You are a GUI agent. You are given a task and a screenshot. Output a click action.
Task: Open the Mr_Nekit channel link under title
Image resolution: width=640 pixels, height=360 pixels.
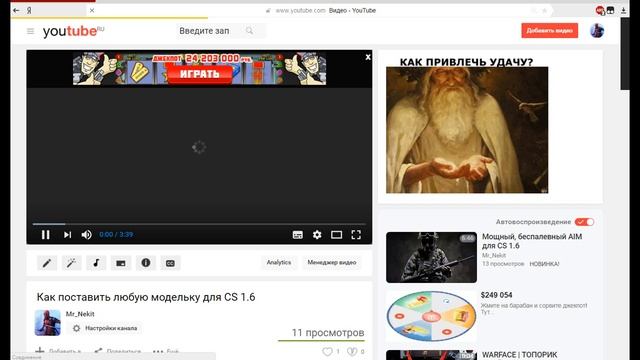80,314
